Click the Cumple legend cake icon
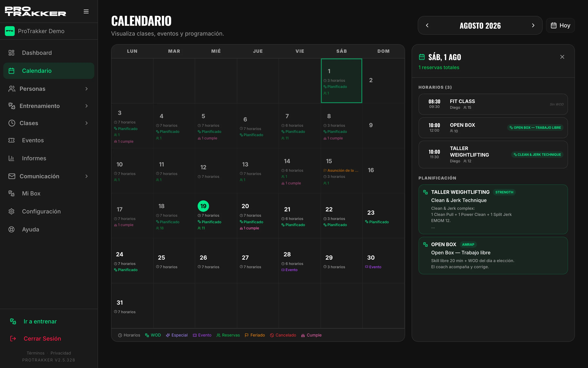This screenshot has width=588, height=368. tap(303, 335)
